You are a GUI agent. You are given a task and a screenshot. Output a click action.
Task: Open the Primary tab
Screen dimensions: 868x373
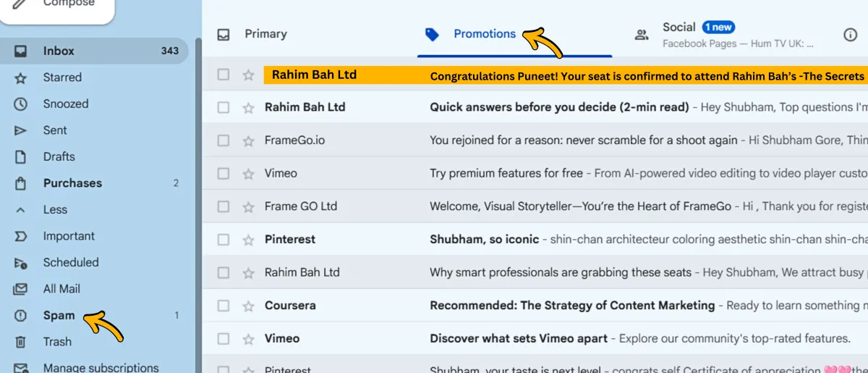point(265,34)
